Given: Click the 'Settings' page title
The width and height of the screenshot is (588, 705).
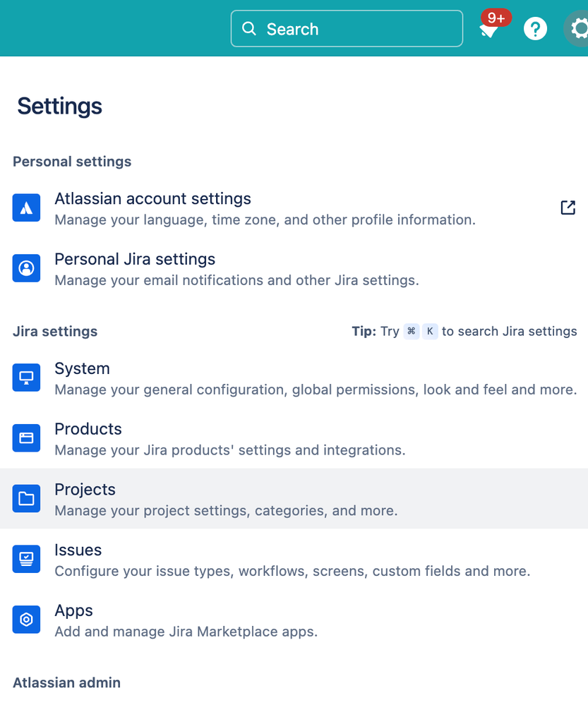Looking at the screenshot, I should point(59,106).
